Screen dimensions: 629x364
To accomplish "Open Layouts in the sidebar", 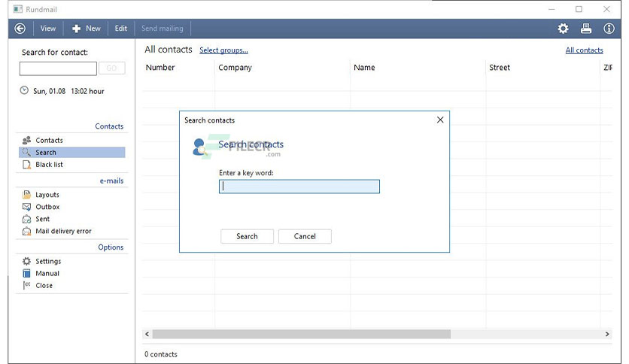I will (47, 195).
